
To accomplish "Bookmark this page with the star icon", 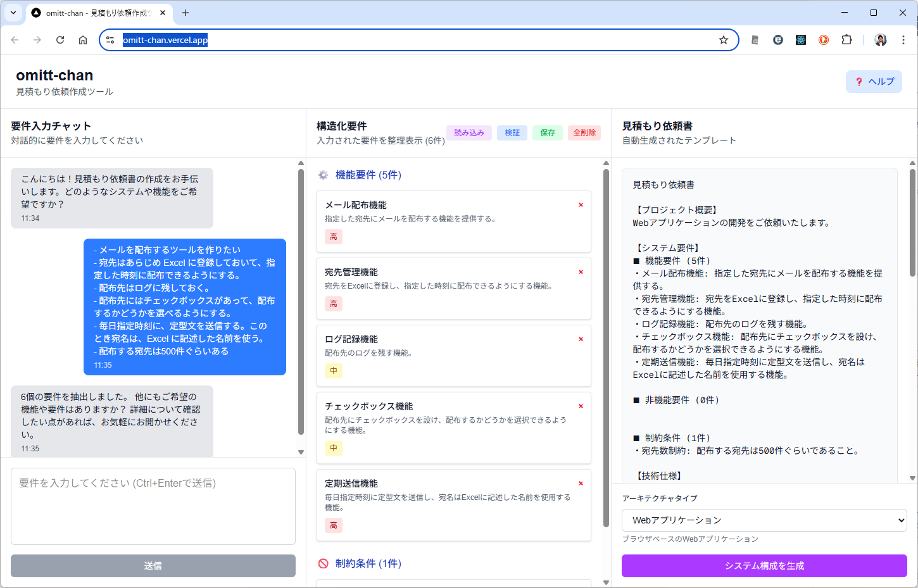I will [724, 40].
